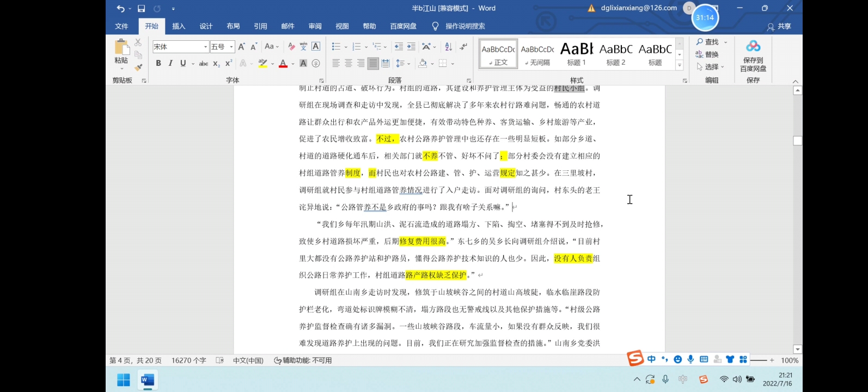Toggle subscript x₂ formatting

tap(216, 64)
